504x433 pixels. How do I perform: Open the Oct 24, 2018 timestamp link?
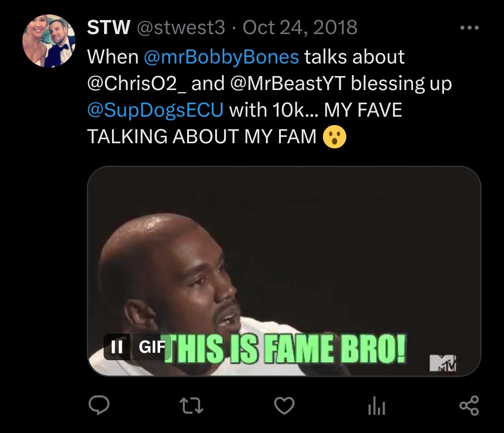click(x=300, y=28)
